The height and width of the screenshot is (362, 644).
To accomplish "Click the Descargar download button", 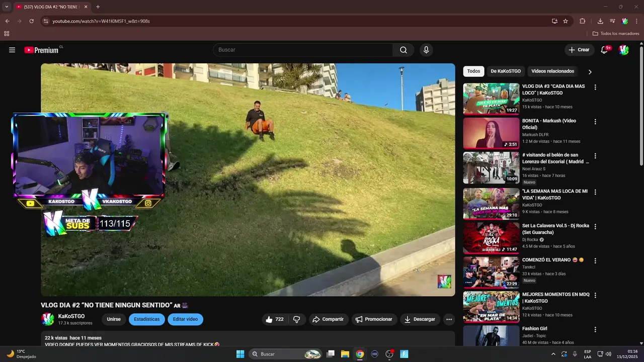I will coord(420,319).
